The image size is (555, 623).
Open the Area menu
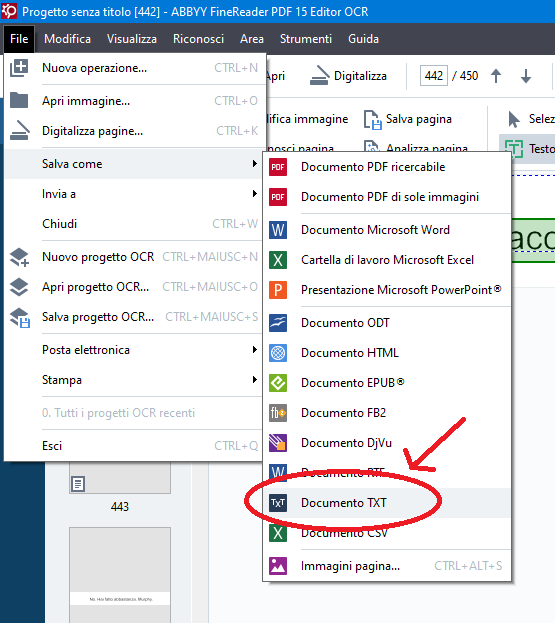click(x=252, y=39)
